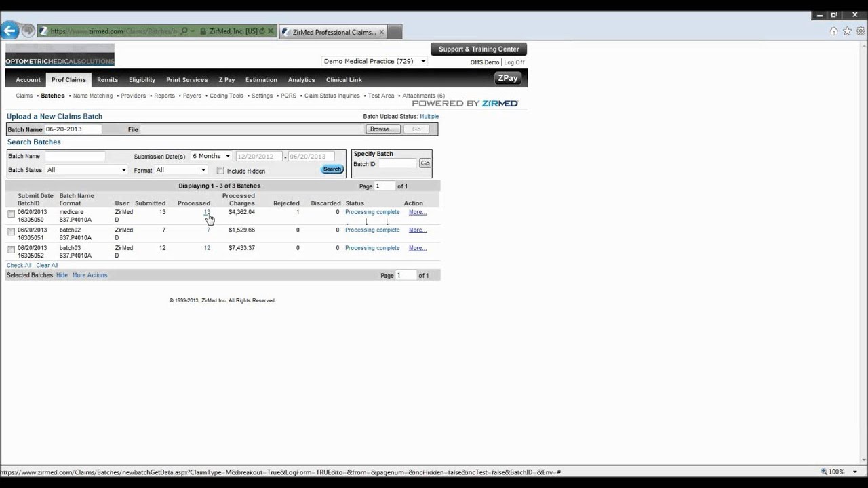Screen dimensions: 868x488
Task: Click Processing complete status for medicare batch
Action: pos(372,212)
